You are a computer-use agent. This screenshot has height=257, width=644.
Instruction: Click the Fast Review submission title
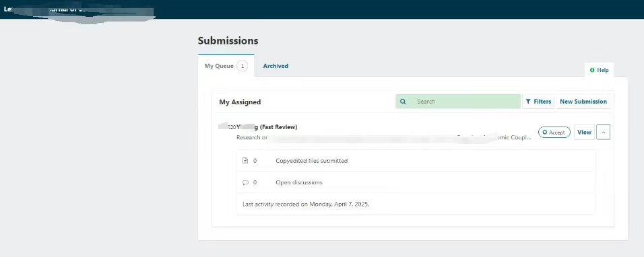pyautogui.click(x=258, y=127)
